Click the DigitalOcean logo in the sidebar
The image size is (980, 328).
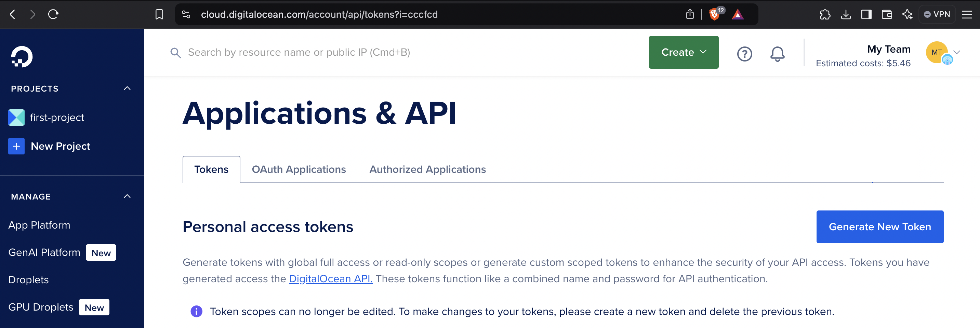22,57
